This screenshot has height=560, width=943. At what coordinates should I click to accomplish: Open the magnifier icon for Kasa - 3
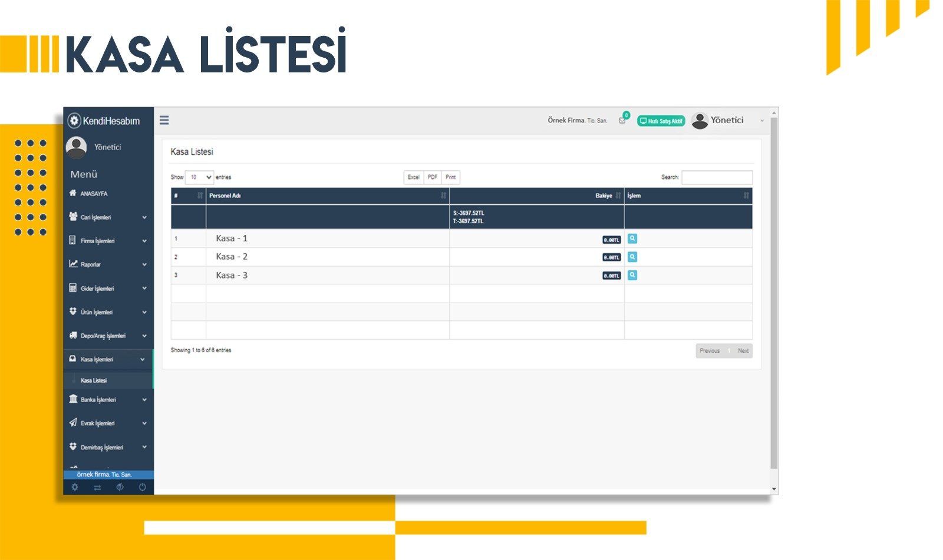click(632, 275)
